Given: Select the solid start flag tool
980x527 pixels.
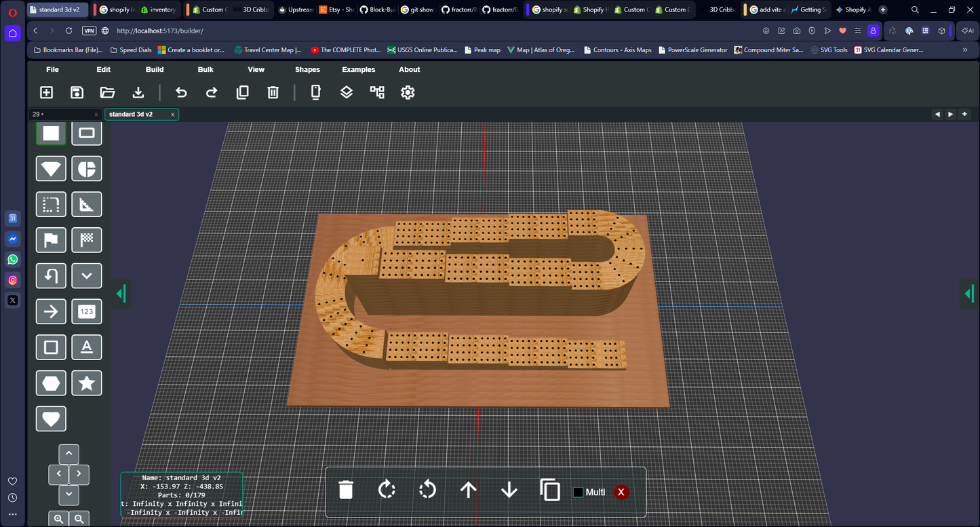Looking at the screenshot, I should point(51,240).
